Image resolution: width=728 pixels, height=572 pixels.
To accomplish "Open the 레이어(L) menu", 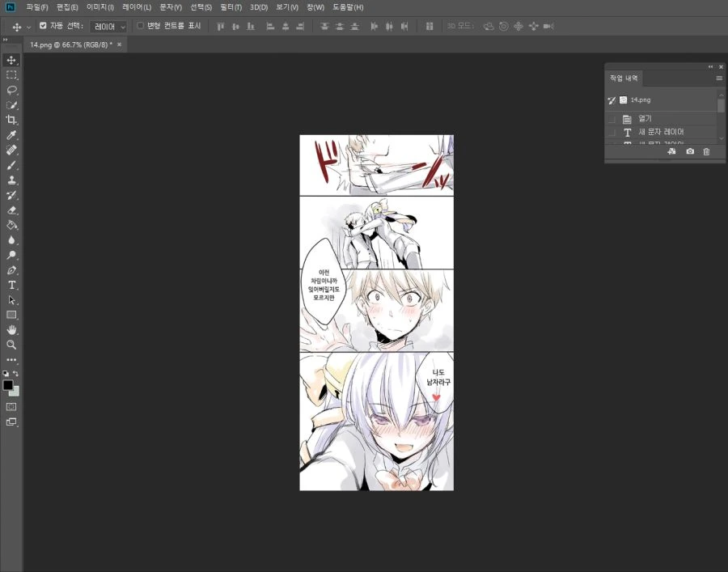I will pyautogui.click(x=137, y=7).
